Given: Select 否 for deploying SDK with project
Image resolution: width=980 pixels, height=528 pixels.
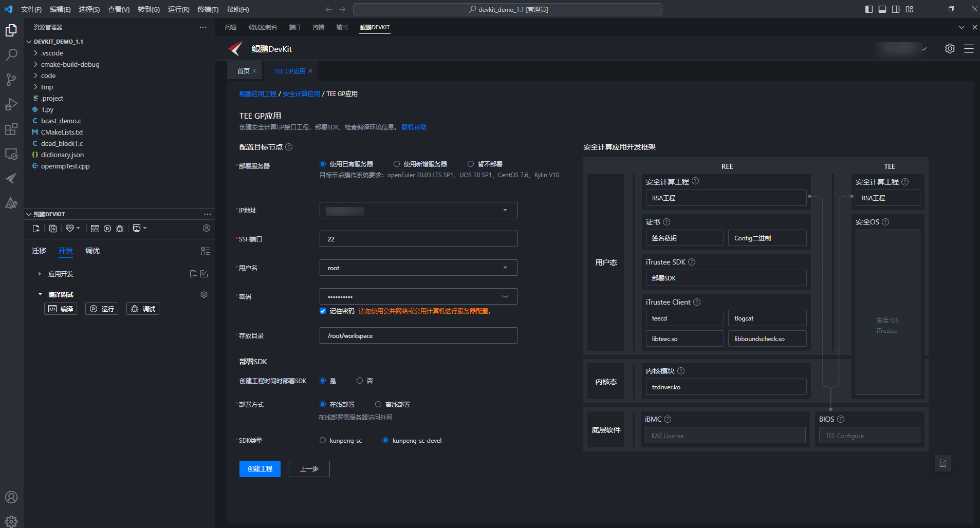Looking at the screenshot, I should [x=360, y=381].
